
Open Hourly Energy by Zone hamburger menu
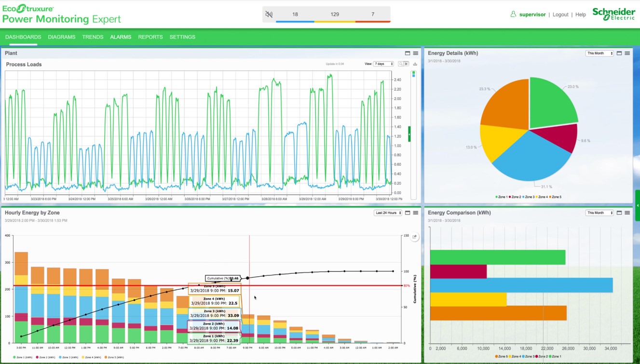click(416, 213)
